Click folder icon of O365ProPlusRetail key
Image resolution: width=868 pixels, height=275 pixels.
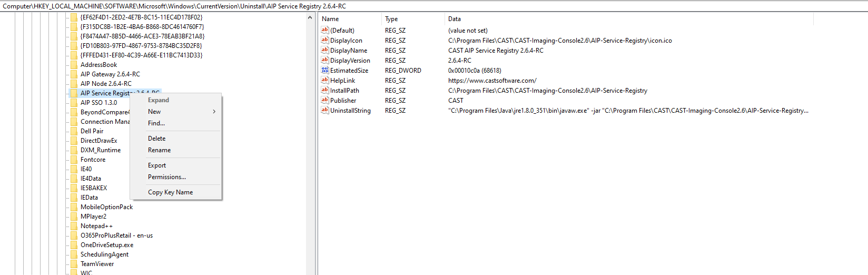pos(74,235)
